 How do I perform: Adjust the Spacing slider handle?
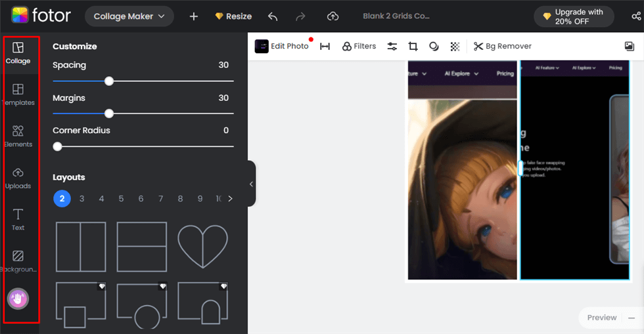click(109, 81)
